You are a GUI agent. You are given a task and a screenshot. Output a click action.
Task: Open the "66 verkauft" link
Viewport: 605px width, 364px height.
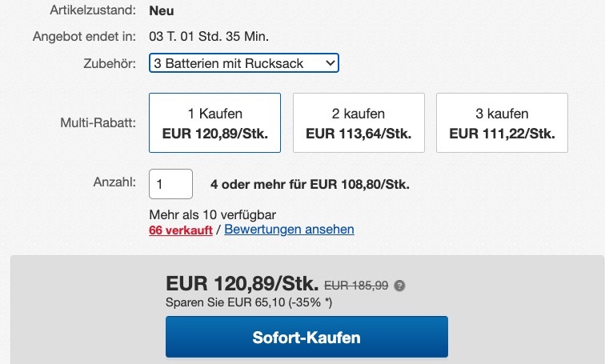click(181, 230)
